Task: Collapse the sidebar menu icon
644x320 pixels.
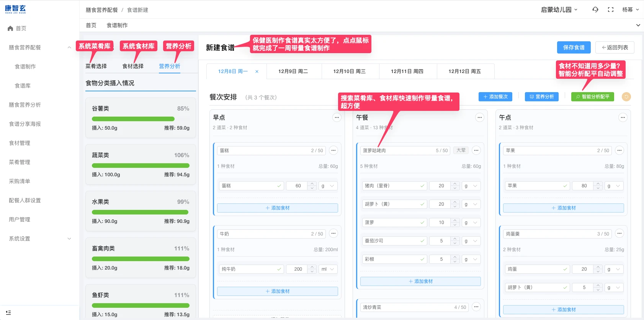Action: 8,312
